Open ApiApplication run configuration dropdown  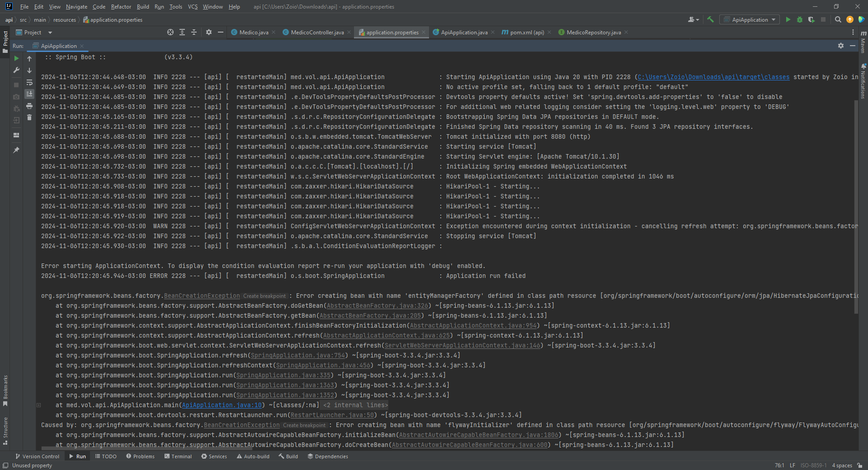point(749,19)
